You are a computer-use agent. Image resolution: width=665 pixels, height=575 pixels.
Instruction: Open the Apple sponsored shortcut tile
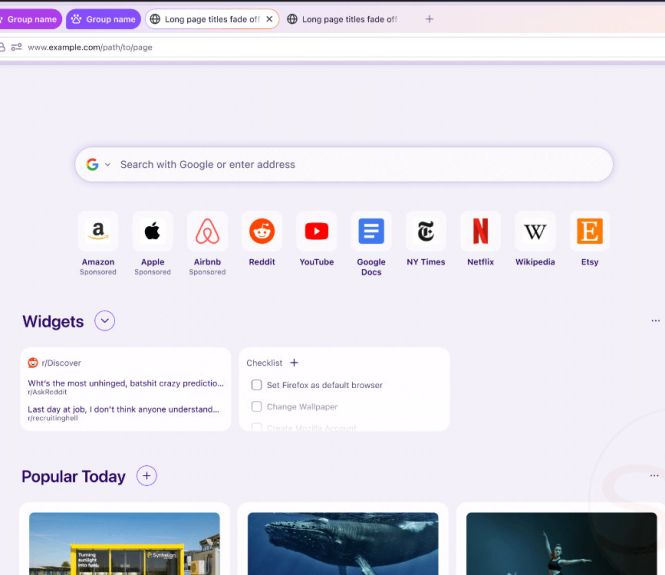[x=153, y=231]
